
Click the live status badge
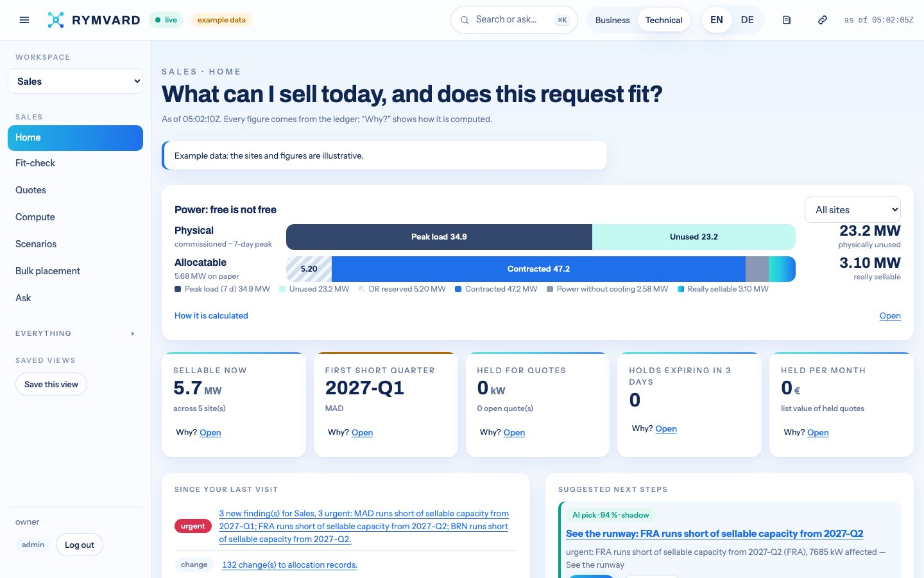tap(166, 20)
